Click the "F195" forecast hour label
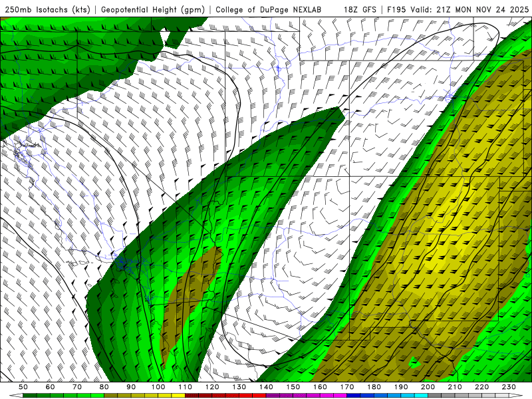The height and width of the screenshot is (399, 532). click(x=396, y=9)
